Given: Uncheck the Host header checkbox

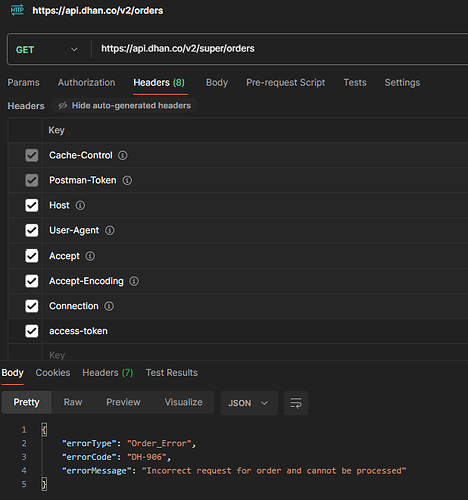Looking at the screenshot, I should click(x=32, y=205).
